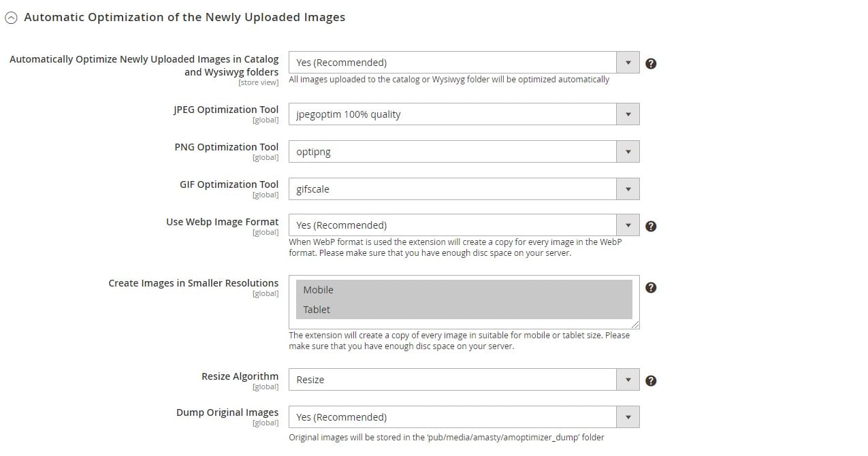This screenshot has height=456, width=868.
Task: Click the JPEG Optimization Tool label
Action: tap(226, 110)
